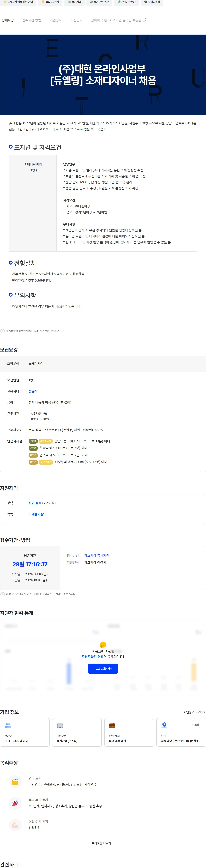The height and width of the screenshot is (868, 206).
Task: Open 지도보기 next to 근무지주소
Action: (x=100, y=430)
